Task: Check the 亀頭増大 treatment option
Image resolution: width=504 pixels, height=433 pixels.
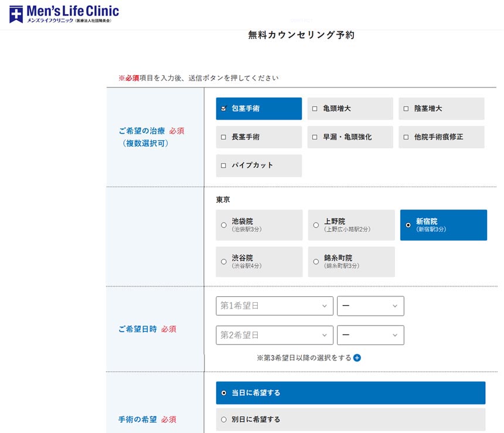Action: coord(315,109)
